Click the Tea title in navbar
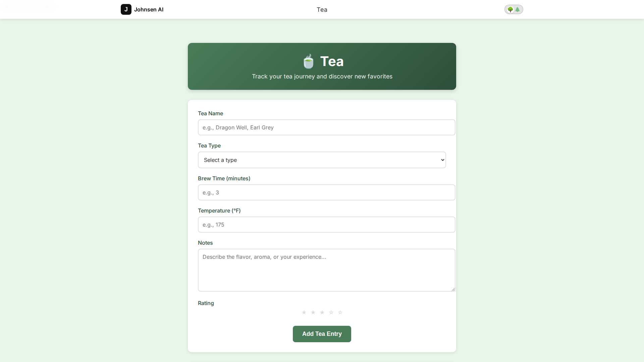This screenshot has width=644, height=362. click(322, 9)
